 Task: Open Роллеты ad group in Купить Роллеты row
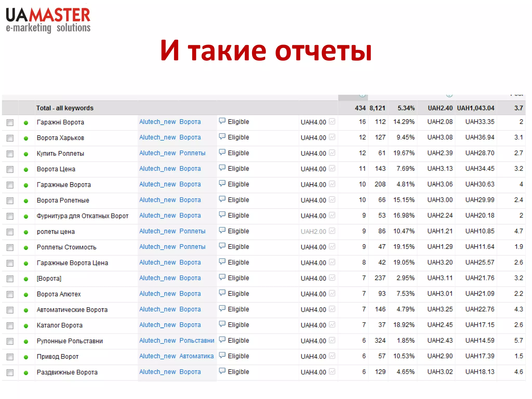coord(192,153)
